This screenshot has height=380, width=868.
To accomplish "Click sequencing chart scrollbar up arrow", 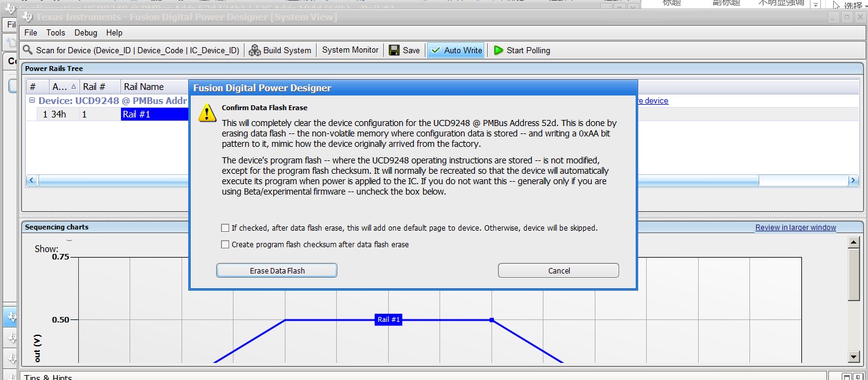I will 854,242.
